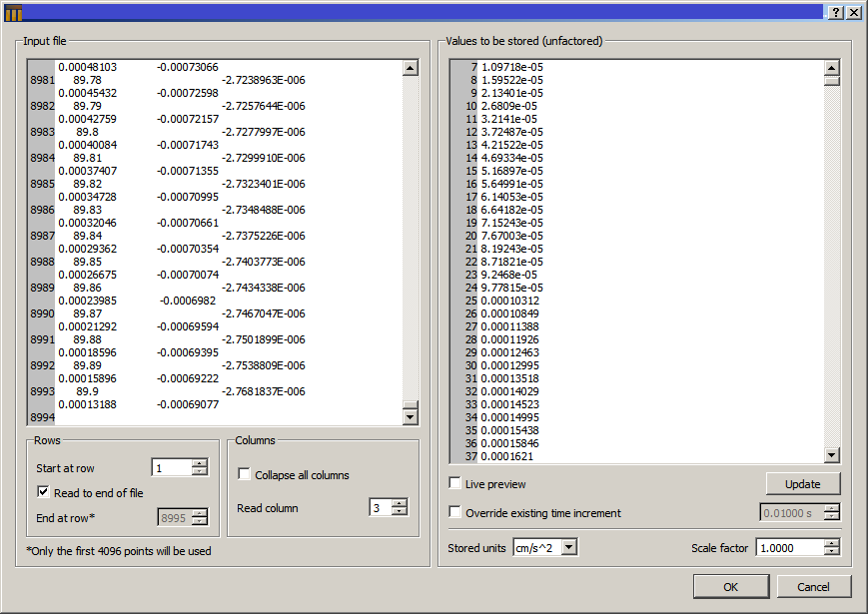This screenshot has width=868, height=614.
Task: Decrease Read column value
Action: click(x=400, y=512)
